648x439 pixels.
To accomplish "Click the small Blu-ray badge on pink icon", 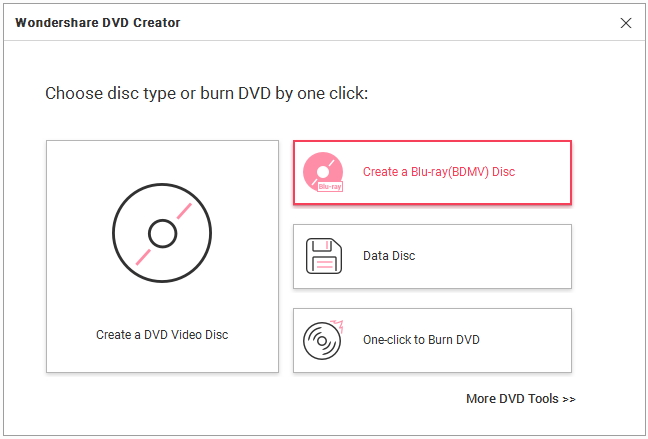I will coord(329,187).
